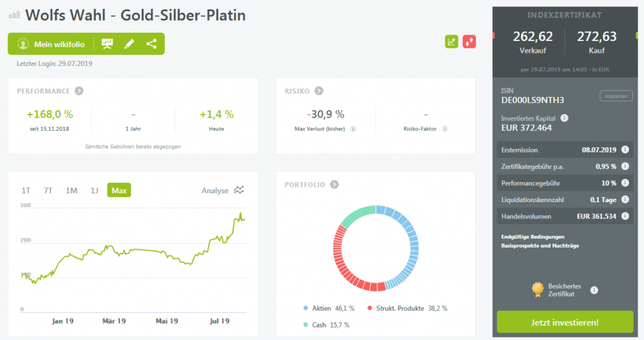The image size is (644, 340).
Task: Click the green chart badge icon
Action: (452, 42)
